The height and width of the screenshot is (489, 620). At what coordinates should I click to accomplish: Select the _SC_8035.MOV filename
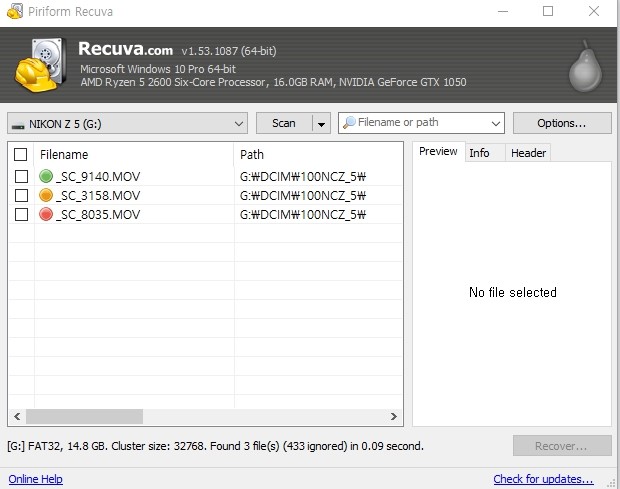point(98,215)
